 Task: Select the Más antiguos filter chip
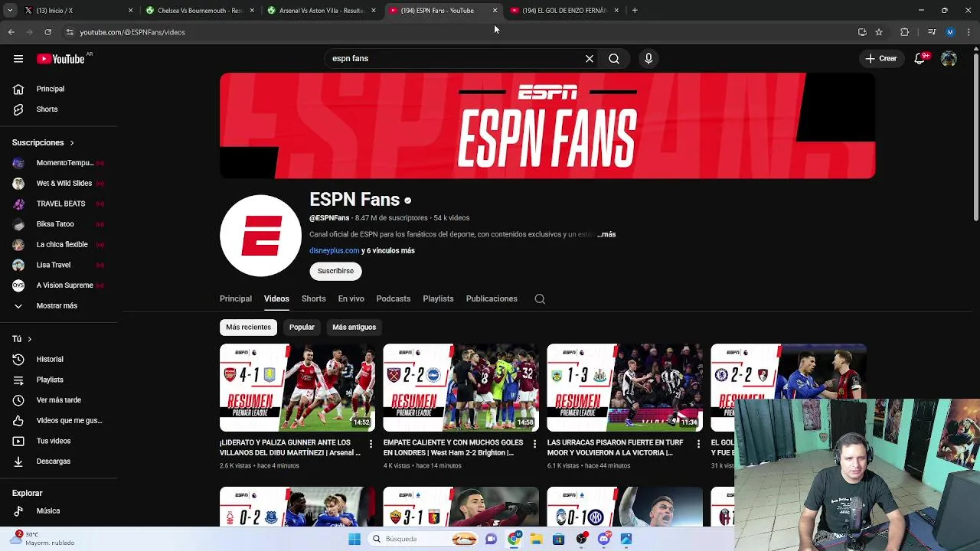[354, 327]
